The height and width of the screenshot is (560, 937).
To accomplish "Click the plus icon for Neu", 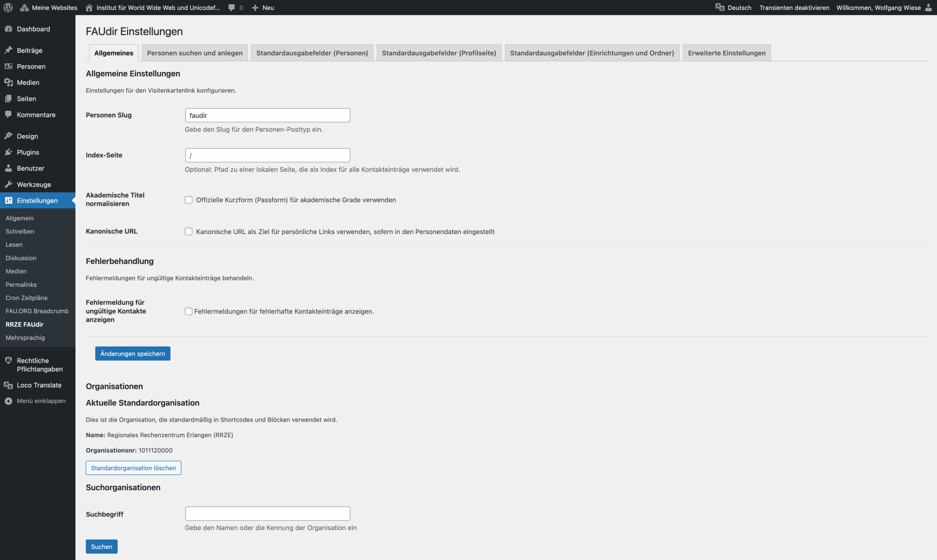I will (x=255, y=8).
